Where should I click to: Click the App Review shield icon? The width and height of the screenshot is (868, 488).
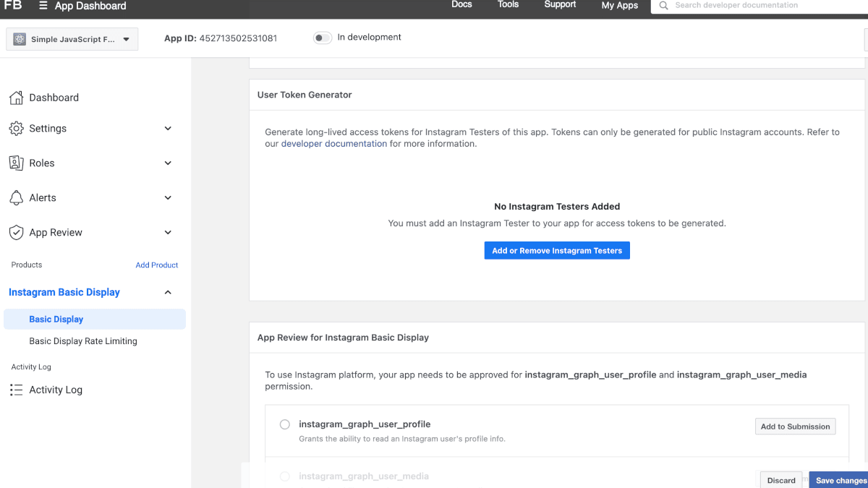tap(16, 233)
